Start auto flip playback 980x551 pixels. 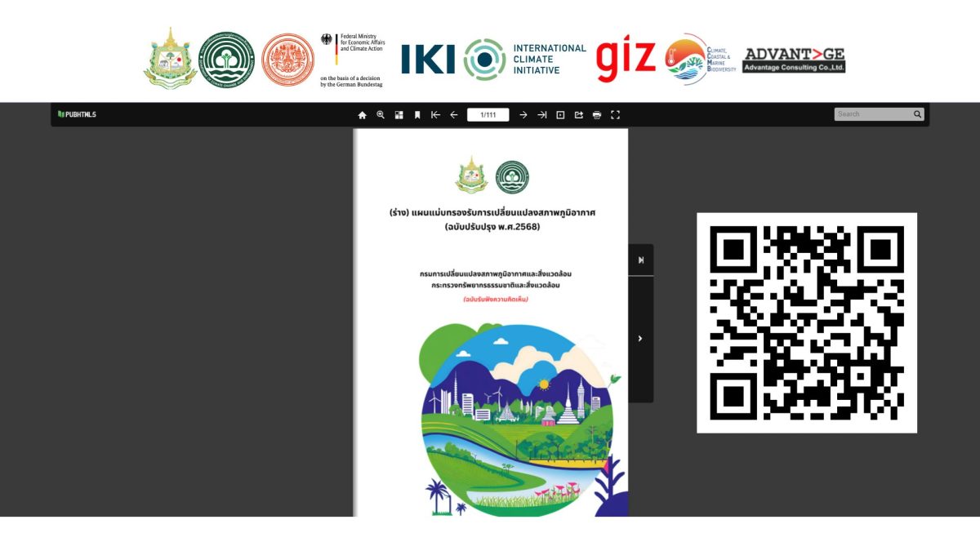pyautogui.click(x=560, y=115)
